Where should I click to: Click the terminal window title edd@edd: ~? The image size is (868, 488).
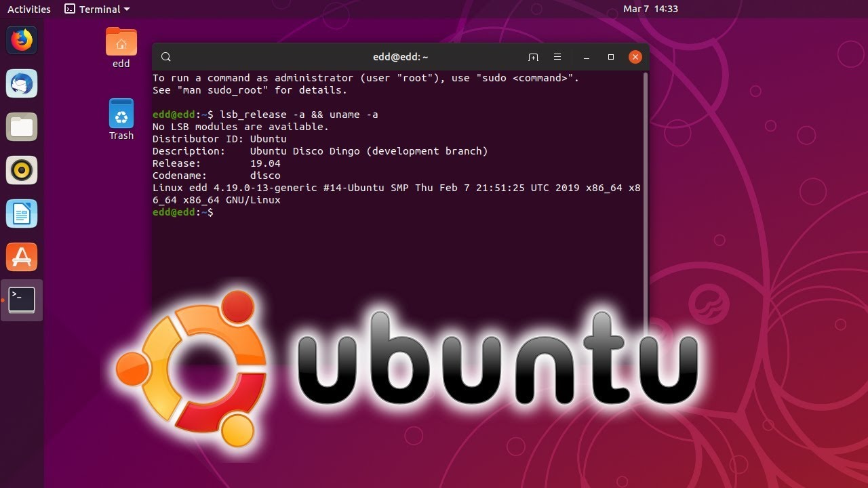(400, 58)
